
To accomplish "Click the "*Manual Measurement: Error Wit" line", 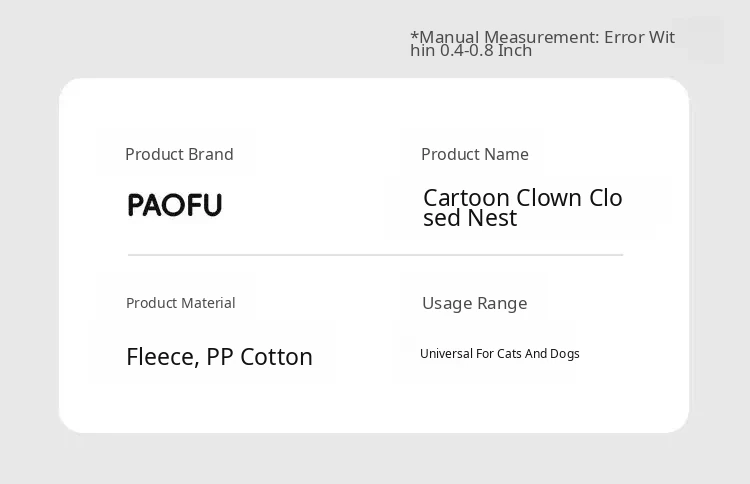I will [x=542, y=37].
